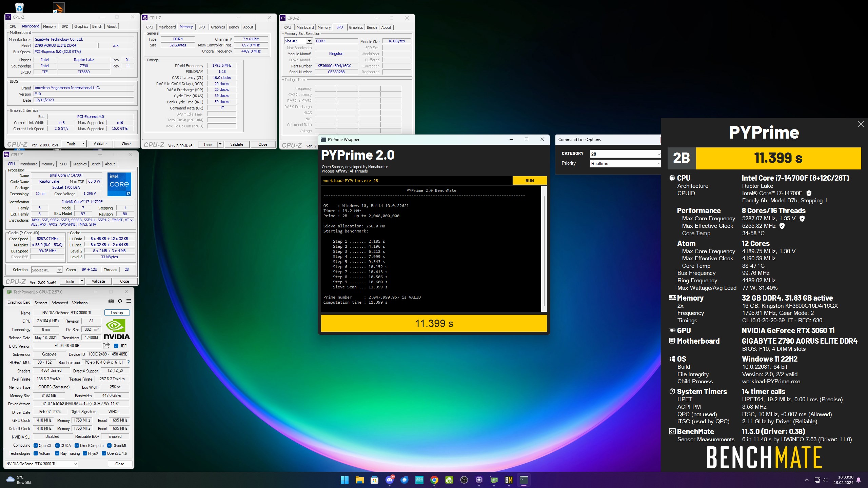Click Validate in the CPU-Z CPU window
The height and width of the screenshot is (488, 868).
pyautogui.click(x=98, y=281)
